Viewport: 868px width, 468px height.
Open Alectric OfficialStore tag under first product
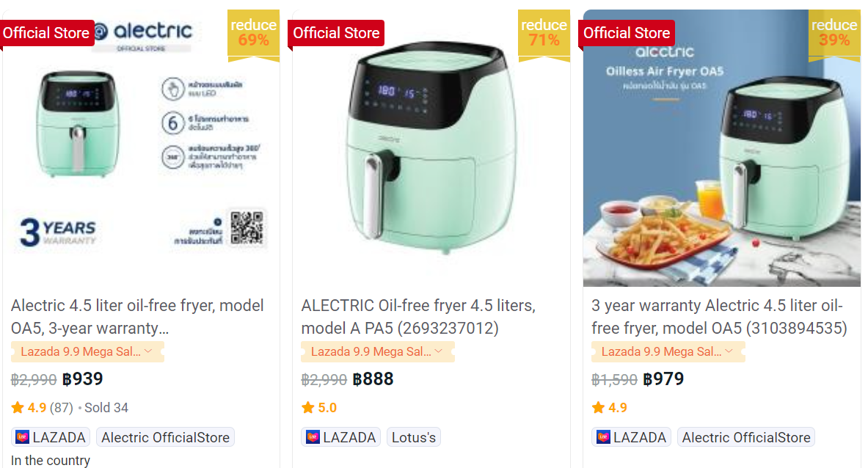click(x=165, y=438)
